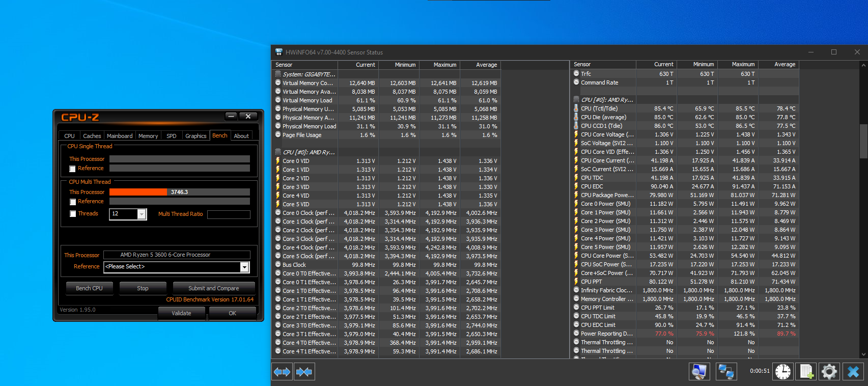Screen dimensions: 868x386
Task: Open the Threads count dropdown showing 12
Action: (142, 214)
